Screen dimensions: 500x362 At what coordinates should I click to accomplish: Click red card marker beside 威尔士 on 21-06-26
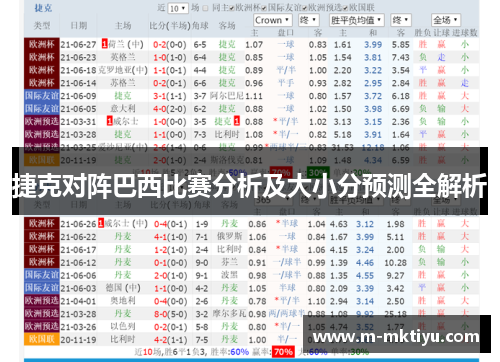point(101,223)
